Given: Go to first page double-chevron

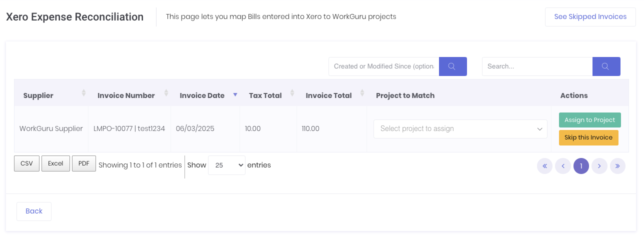Looking at the screenshot, I should click(545, 166).
